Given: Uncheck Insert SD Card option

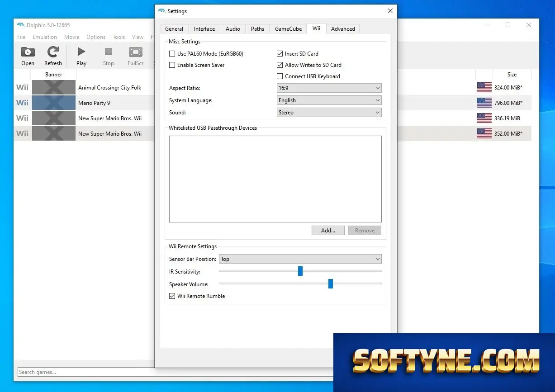Looking at the screenshot, I should 280,54.
